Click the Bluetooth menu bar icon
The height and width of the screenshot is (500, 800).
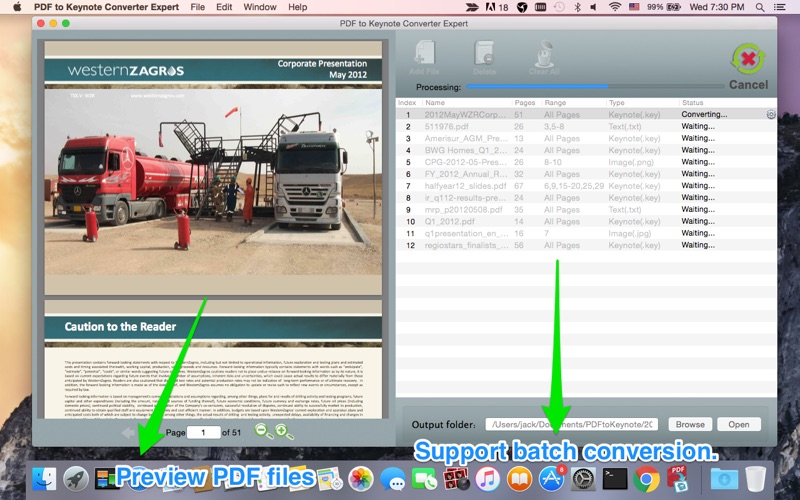click(x=578, y=7)
